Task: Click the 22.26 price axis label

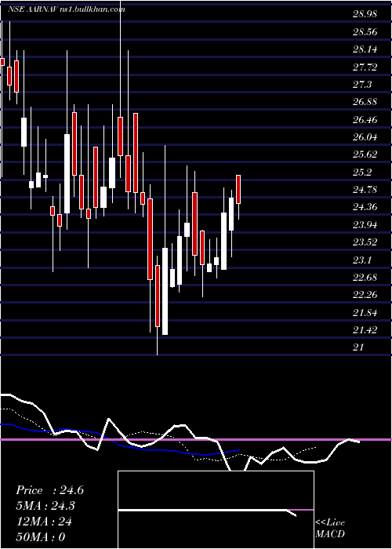Action: point(365,295)
